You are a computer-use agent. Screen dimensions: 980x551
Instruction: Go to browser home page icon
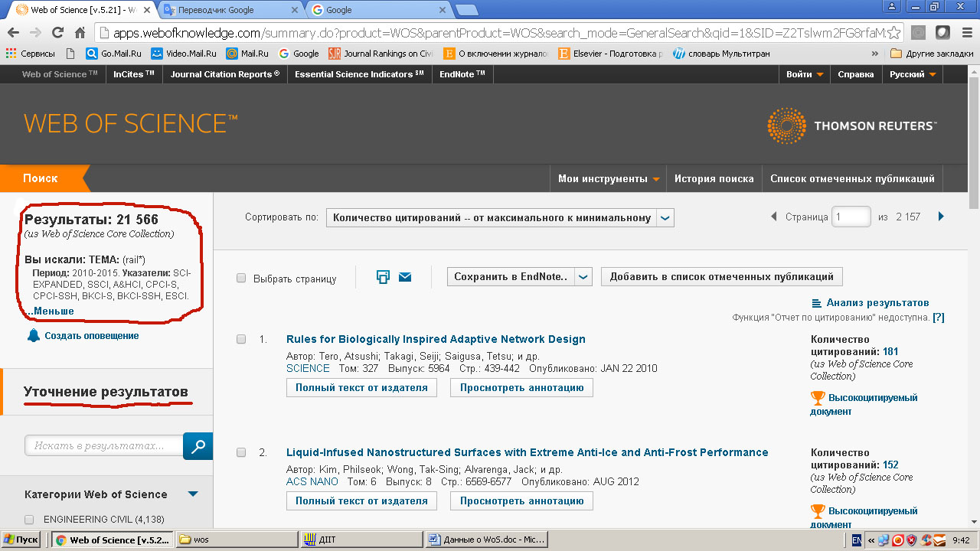(x=80, y=33)
